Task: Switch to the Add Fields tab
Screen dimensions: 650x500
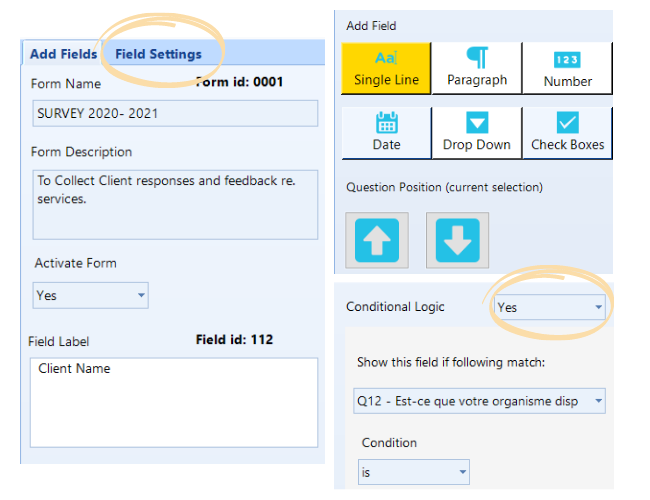Action: pyautogui.click(x=64, y=54)
